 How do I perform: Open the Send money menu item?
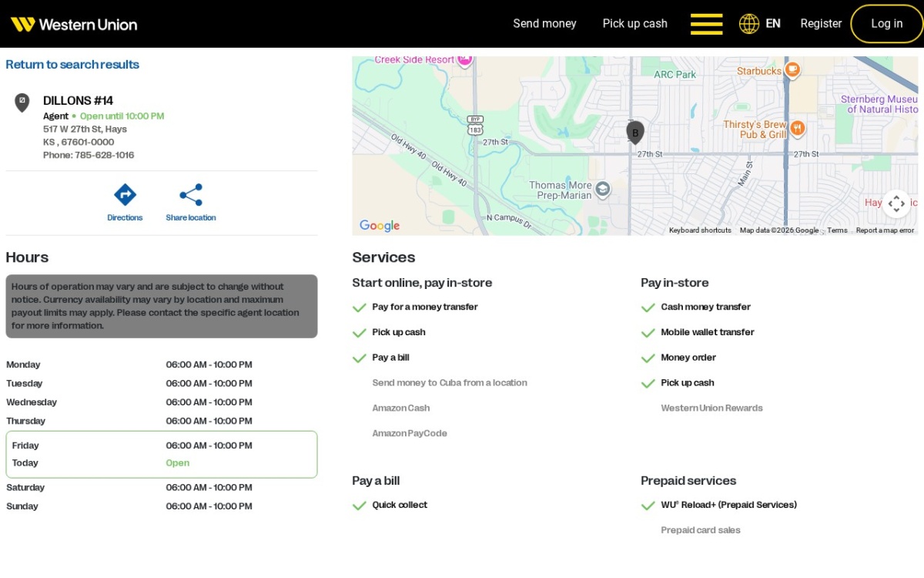(544, 24)
